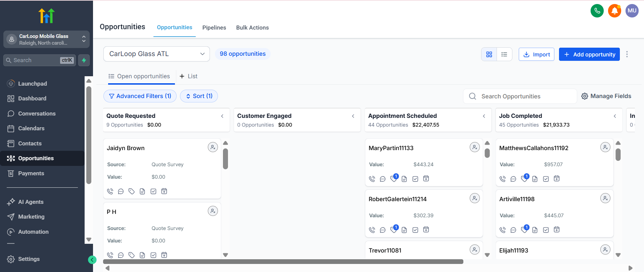Collapse the Appointment Scheduled column
The image size is (644, 272).
tap(484, 116)
